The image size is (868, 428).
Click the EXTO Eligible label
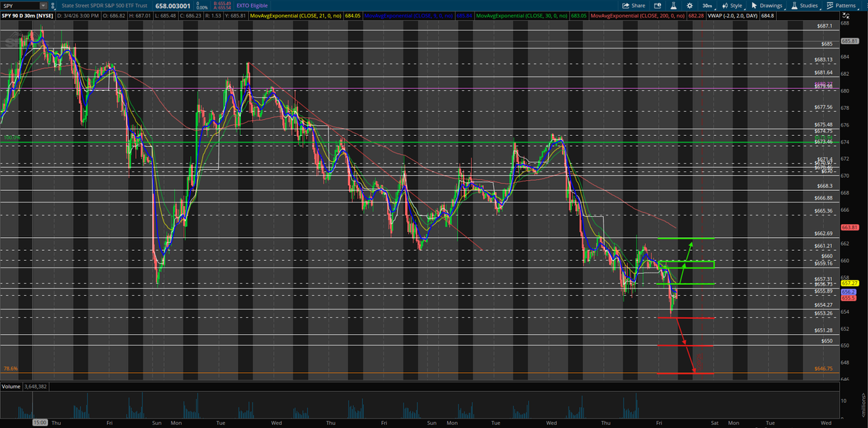(252, 5)
